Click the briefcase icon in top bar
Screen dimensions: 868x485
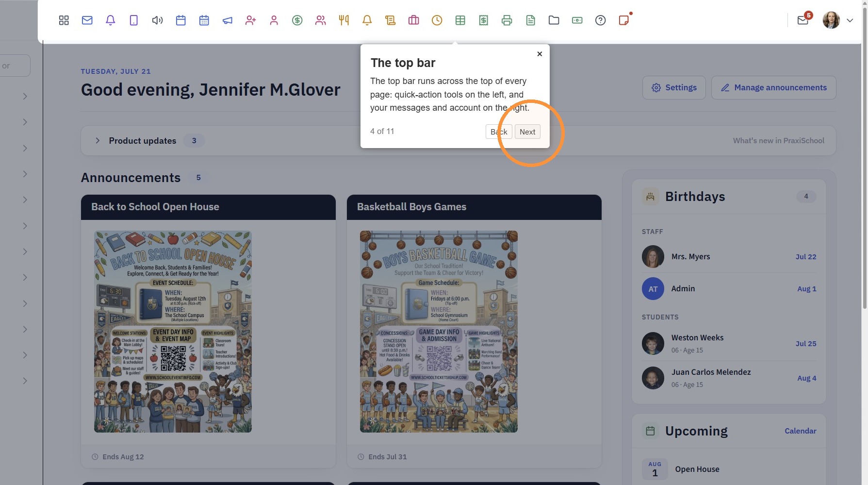(x=414, y=20)
